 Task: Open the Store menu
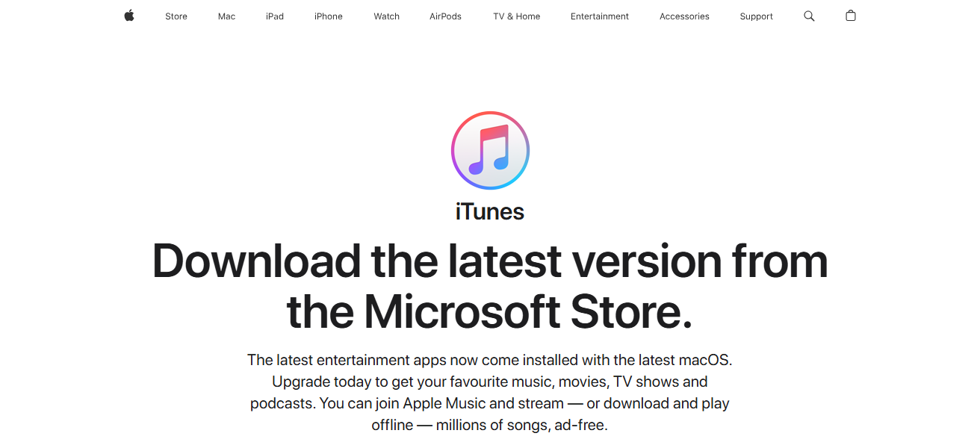pyautogui.click(x=176, y=16)
